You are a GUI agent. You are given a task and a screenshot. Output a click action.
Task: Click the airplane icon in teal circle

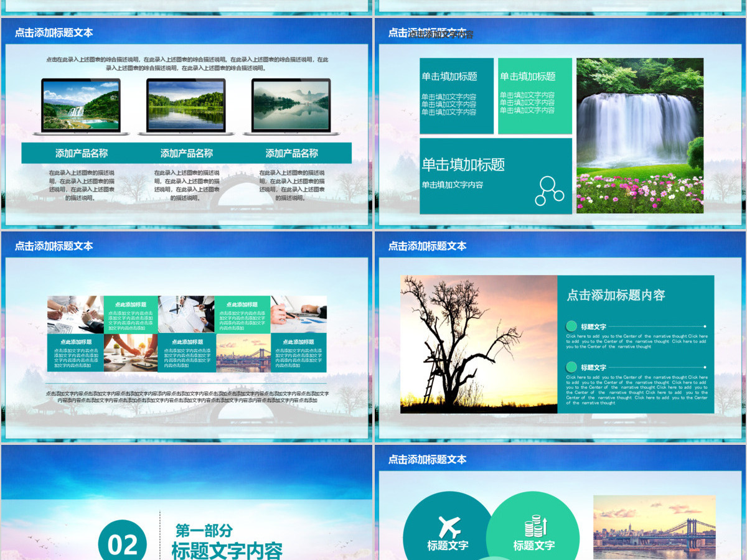(x=449, y=527)
